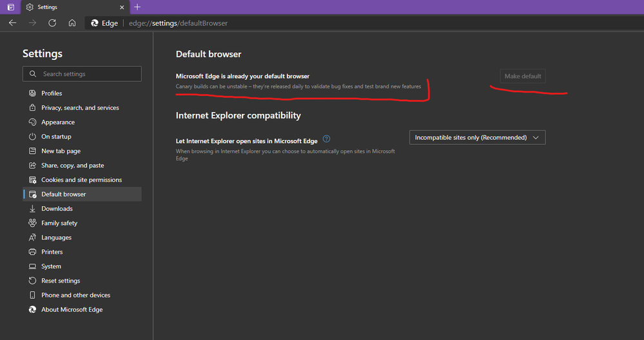Open Phone and other devices
Screen dimensions: 644x340
coord(82,295)
